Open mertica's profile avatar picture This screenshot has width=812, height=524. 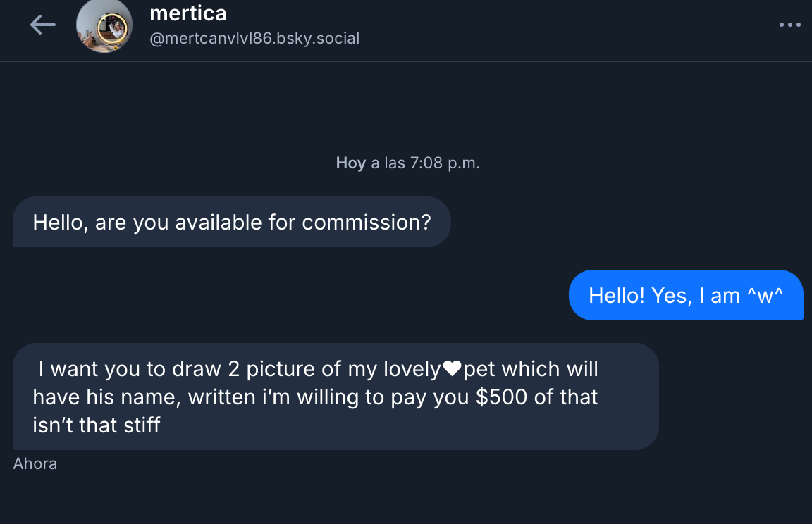104,26
